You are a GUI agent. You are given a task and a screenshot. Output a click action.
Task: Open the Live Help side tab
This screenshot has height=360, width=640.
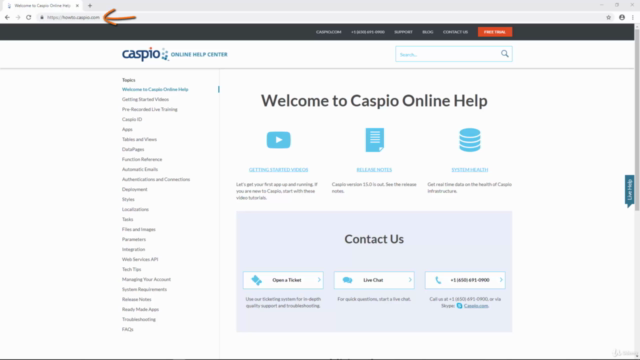tap(629, 190)
